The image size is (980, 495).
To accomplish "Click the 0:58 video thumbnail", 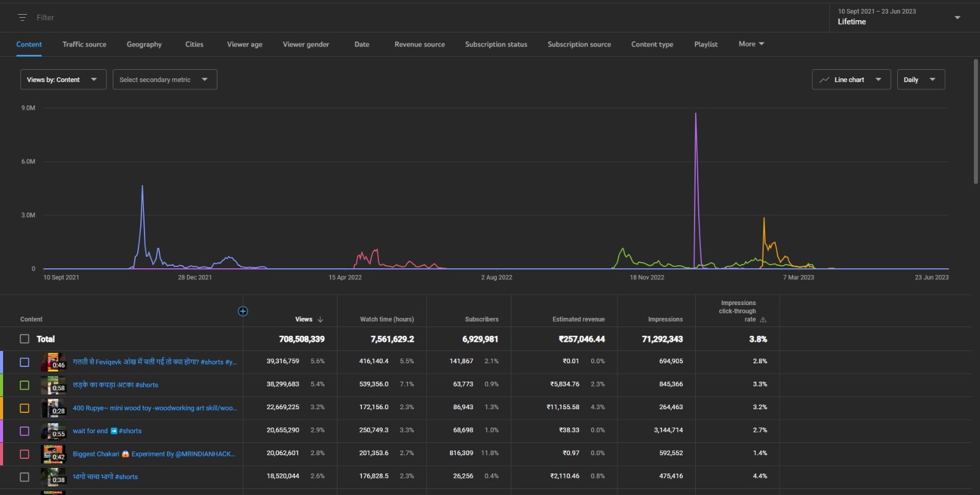I will [53, 385].
